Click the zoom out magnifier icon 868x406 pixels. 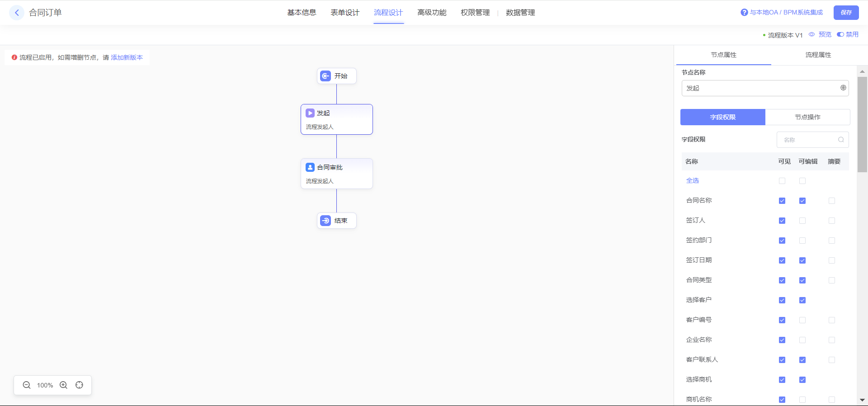click(x=27, y=385)
